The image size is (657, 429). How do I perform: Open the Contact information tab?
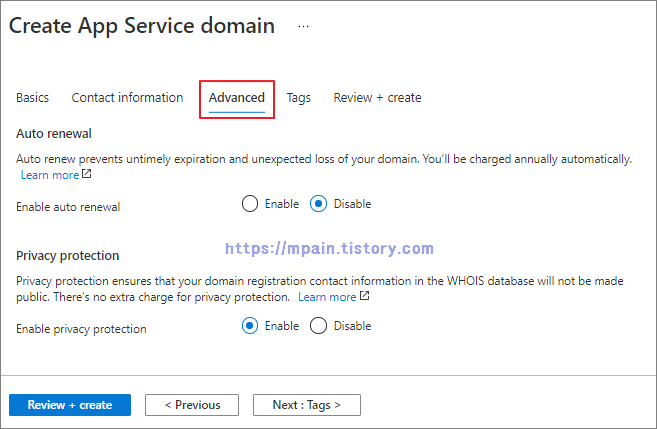tap(127, 98)
